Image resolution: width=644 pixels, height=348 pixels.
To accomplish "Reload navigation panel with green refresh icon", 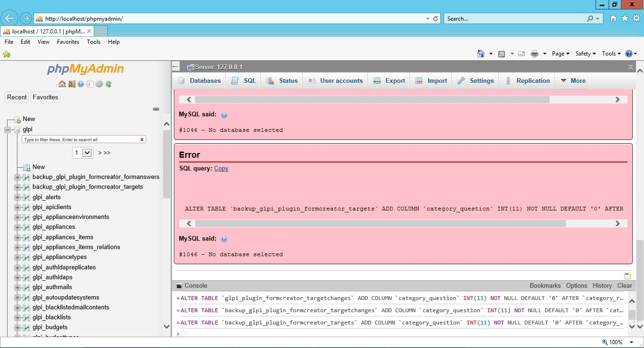I will (x=108, y=84).
